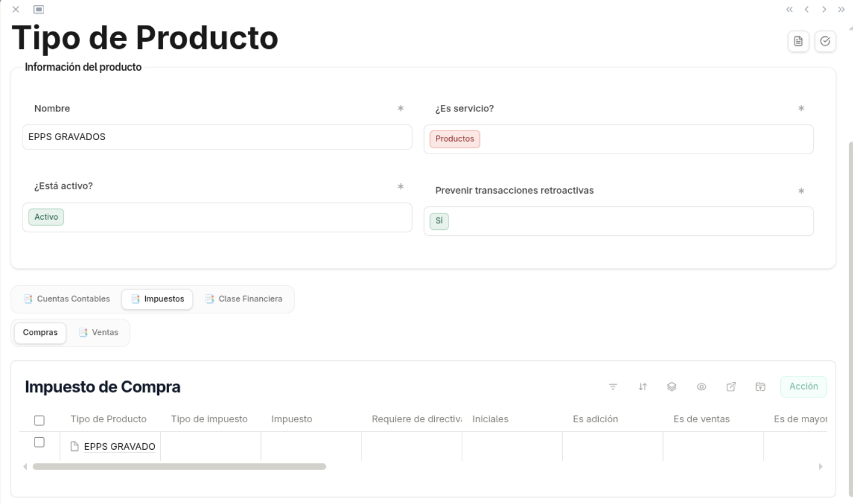Click the Iniciales column header
The height and width of the screenshot is (504, 853).
point(490,419)
